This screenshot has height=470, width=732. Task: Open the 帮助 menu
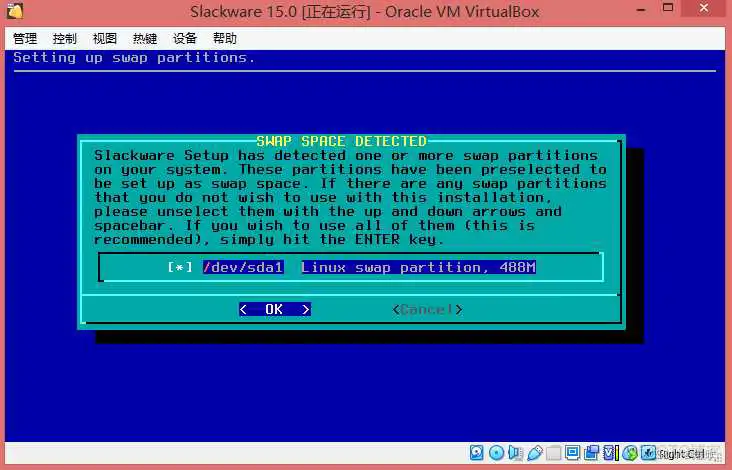pos(225,39)
